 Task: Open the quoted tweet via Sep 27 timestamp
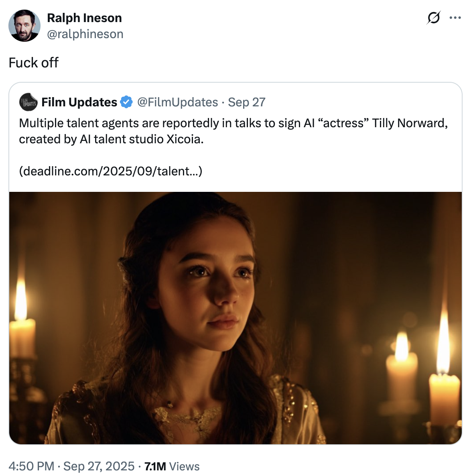point(246,102)
